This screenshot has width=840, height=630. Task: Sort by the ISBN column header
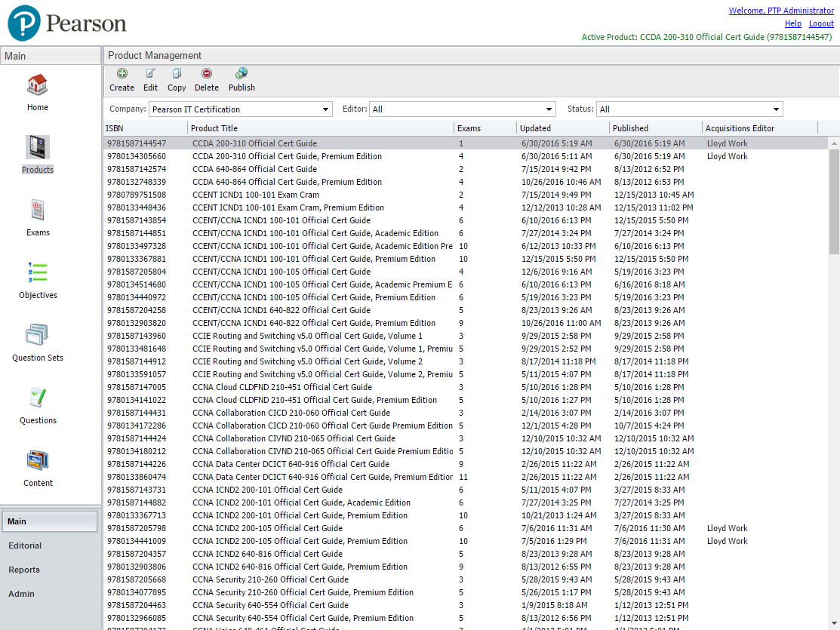coord(145,128)
